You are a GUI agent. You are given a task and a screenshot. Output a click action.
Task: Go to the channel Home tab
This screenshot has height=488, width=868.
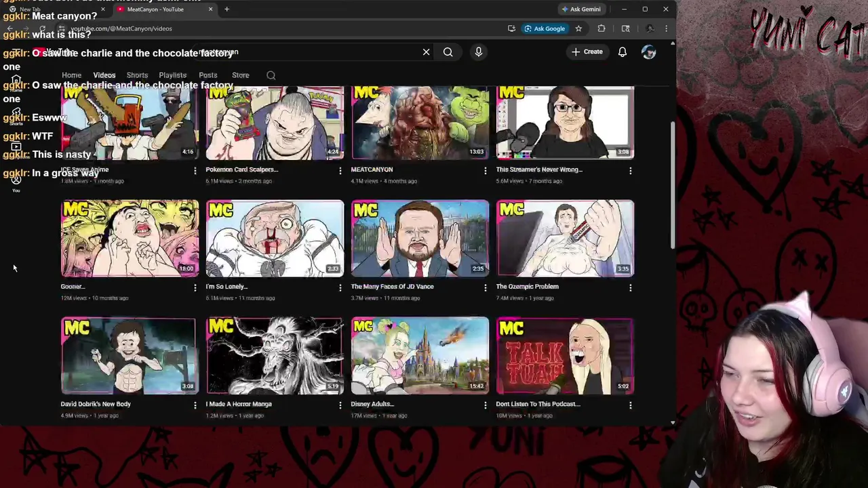[x=71, y=75]
